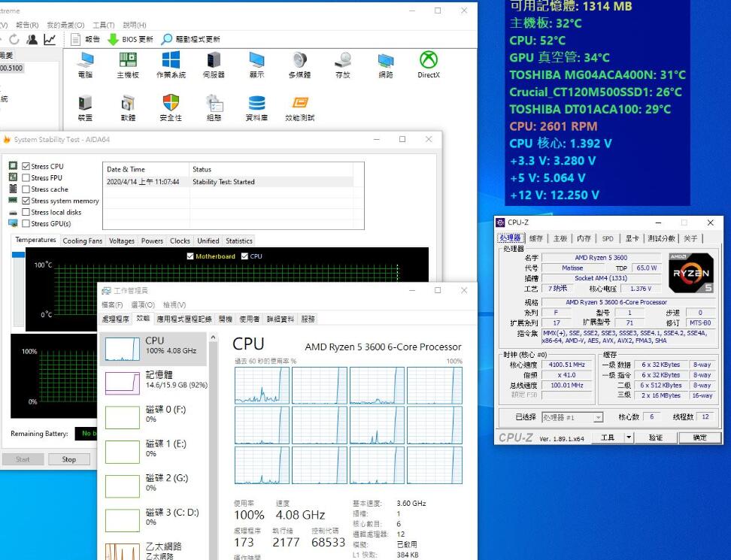Screen dimensions: 731x560
Task: Switch to Task Manager 詳細資料 tab
Action: point(281,319)
